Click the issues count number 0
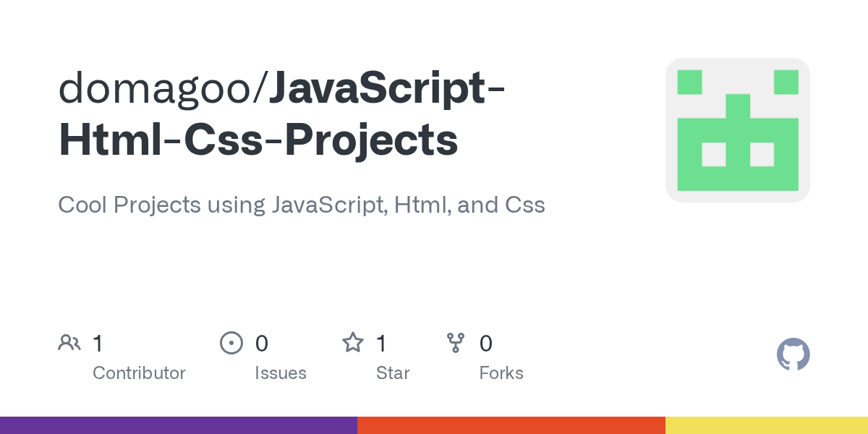The image size is (868, 434). point(262,344)
